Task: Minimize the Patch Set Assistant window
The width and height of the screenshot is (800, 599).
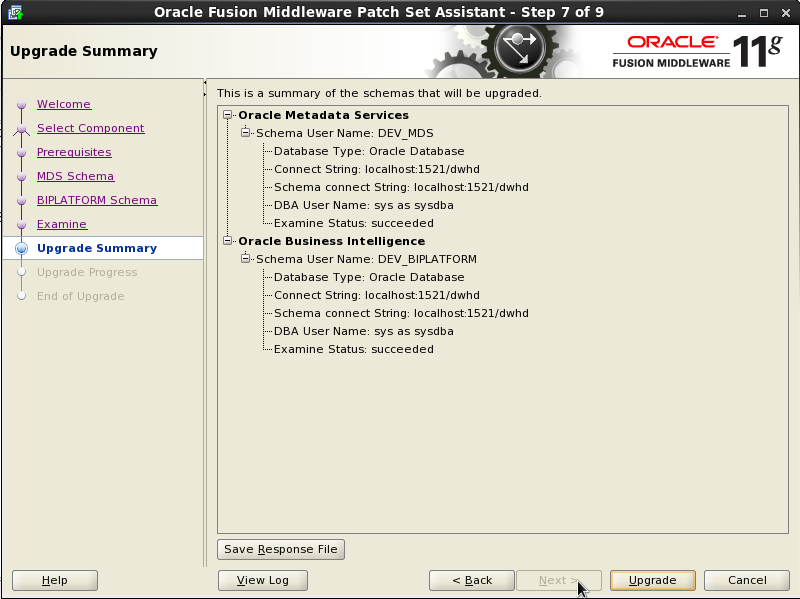Action: 742,13
